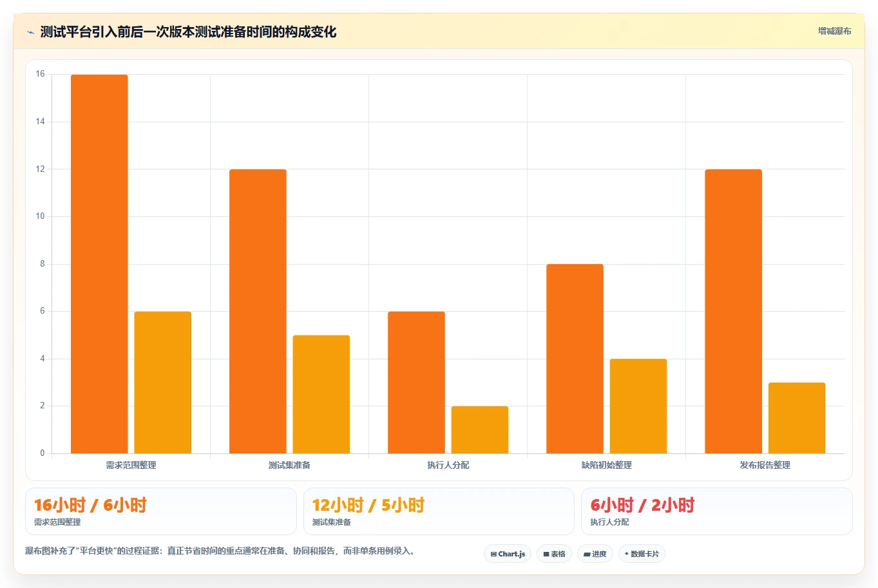The width and height of the screenshot is (878, 588).
Task: Open the 12小时 / 5小时 data card
Action: pos(439,511)
